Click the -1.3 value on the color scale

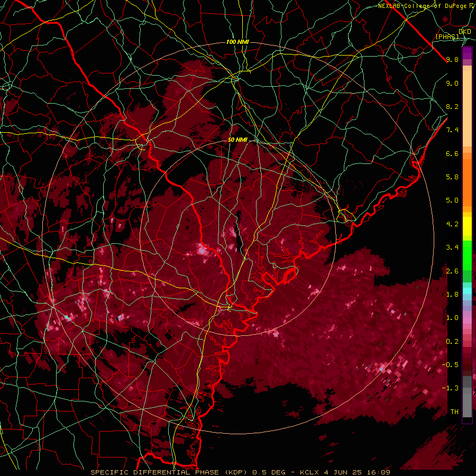click(x=450, y=388)
